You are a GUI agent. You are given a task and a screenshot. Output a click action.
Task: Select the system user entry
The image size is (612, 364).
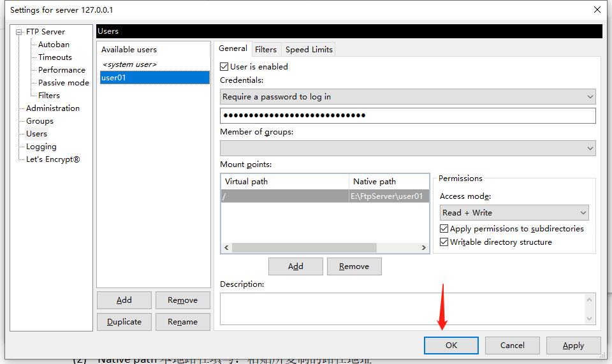[x=129, y=64]
